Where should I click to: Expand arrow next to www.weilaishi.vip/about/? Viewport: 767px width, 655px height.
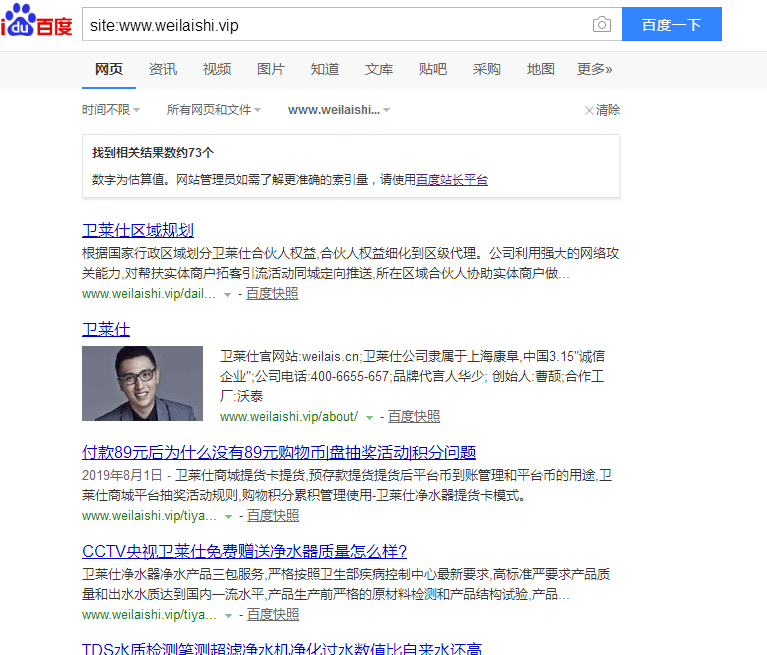[369, 418]
